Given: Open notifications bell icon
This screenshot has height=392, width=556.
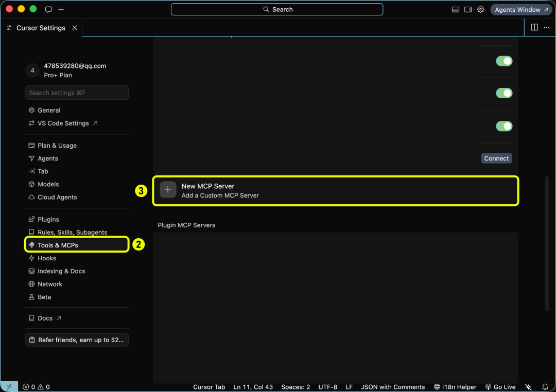Looking at the screenshot, I should tap(545, 387).
